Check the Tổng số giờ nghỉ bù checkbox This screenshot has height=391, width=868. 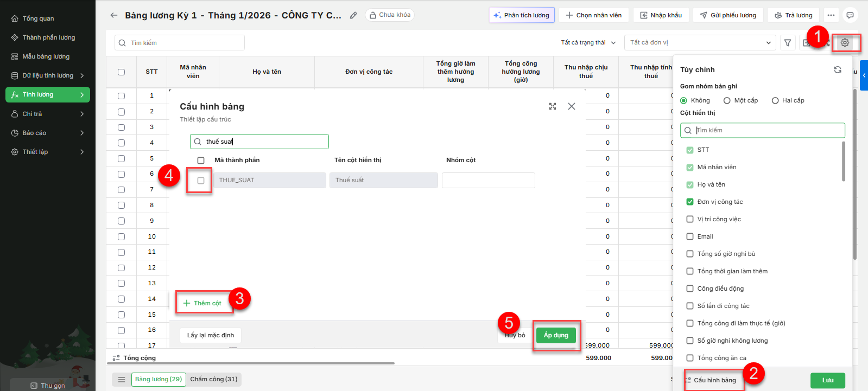coord(690,254)
